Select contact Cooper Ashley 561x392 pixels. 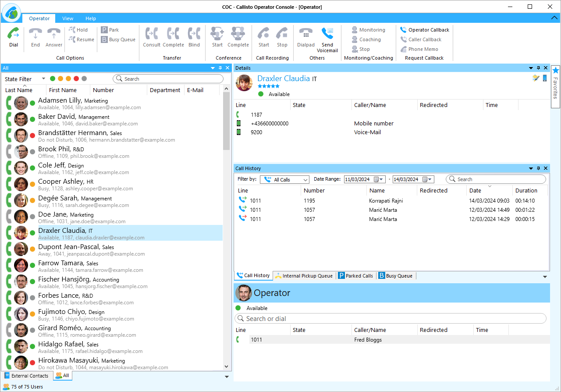click(113, 185)
